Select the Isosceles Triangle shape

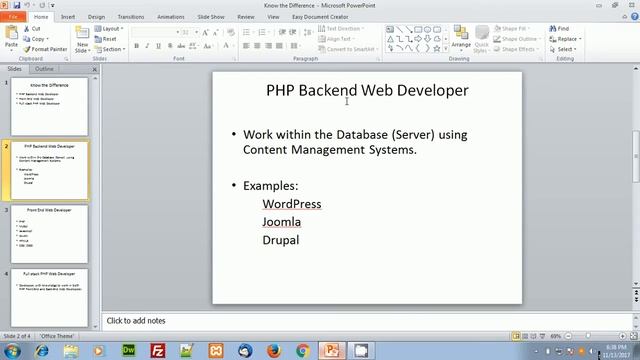(390, 39)
